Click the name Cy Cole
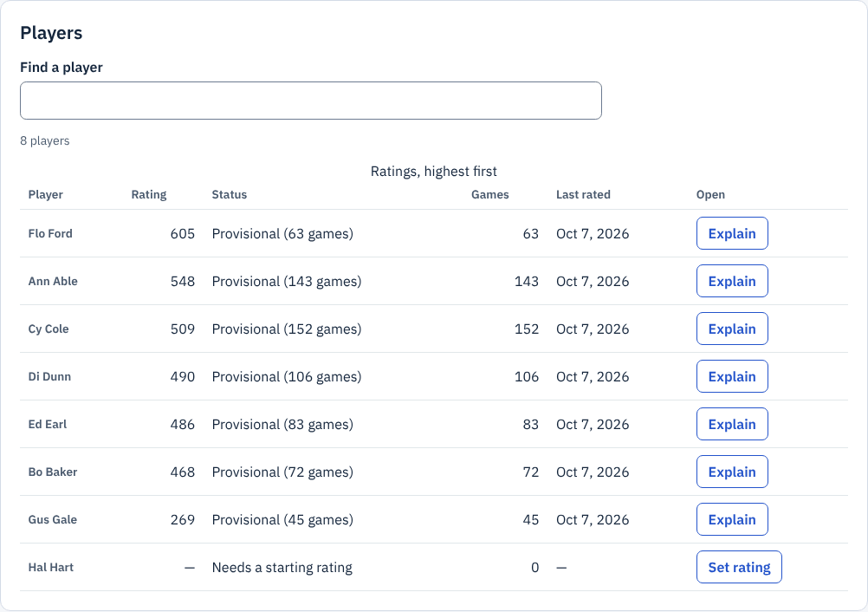 pyautogui.click(x=49, y=329)
